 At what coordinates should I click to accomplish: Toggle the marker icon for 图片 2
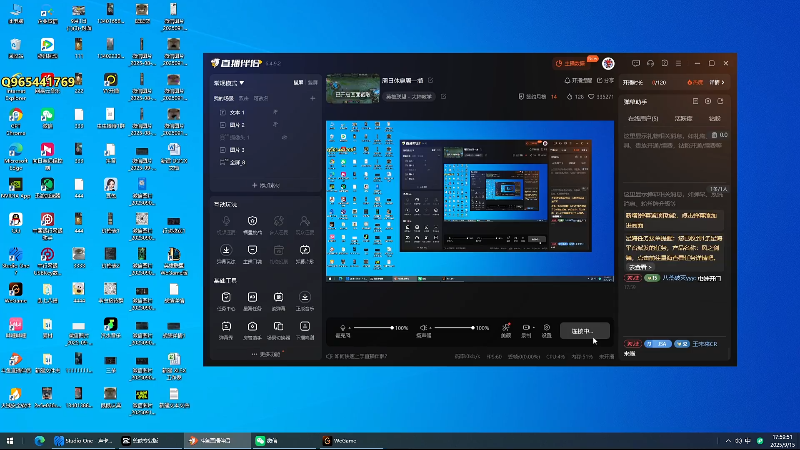275,124
